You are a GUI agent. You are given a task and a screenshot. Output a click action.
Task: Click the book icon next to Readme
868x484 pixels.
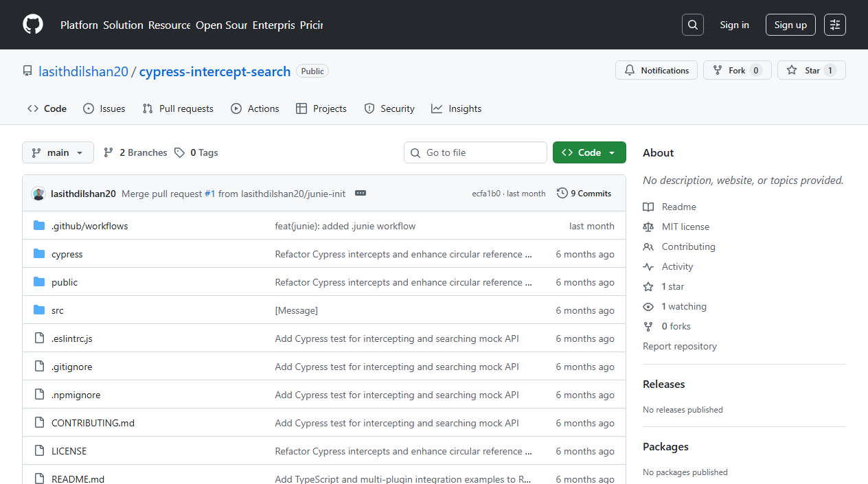pyautogui.click(x=648, y=207)
